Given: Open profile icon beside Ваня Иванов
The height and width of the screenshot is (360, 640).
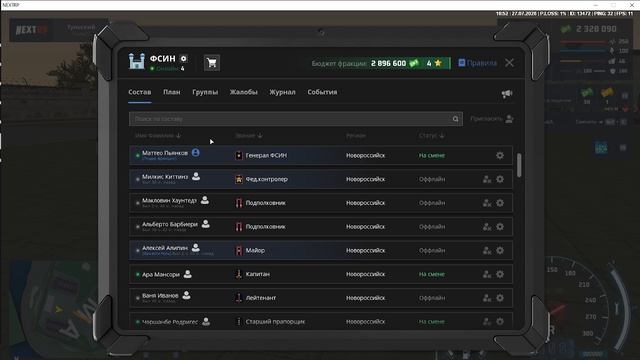Looking at the screenshot, I should 187,295.
